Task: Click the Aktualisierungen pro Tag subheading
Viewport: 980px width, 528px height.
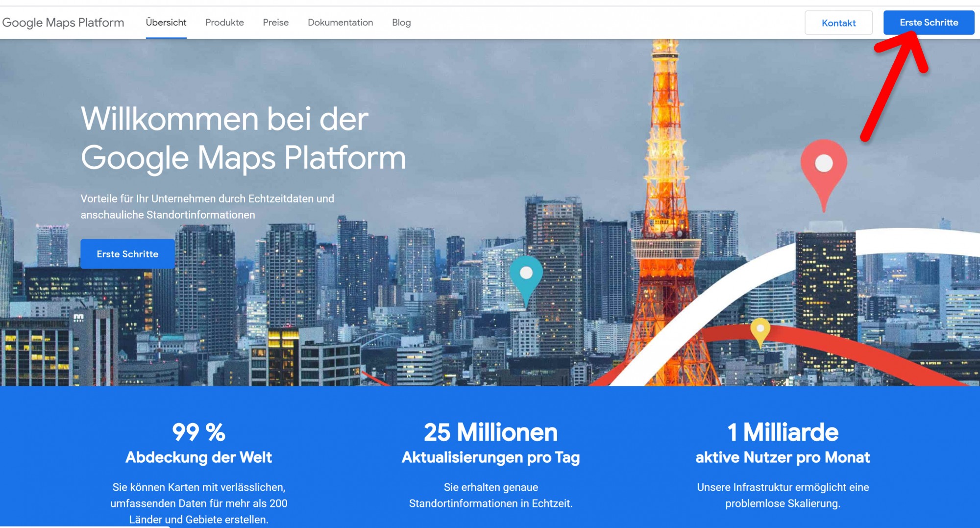Action: [490, 457]
